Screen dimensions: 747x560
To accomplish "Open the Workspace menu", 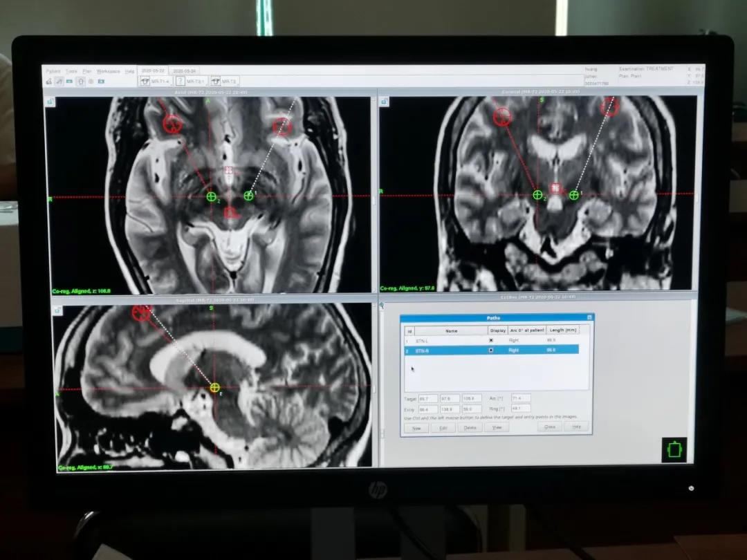I will click(108, 71).
